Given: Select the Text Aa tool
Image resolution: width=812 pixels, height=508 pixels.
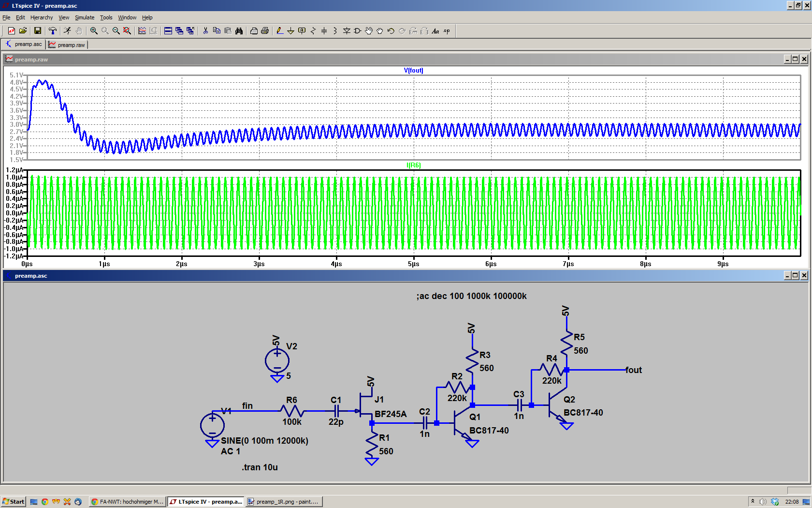Looking at the screenshot, I should (435, 31).
